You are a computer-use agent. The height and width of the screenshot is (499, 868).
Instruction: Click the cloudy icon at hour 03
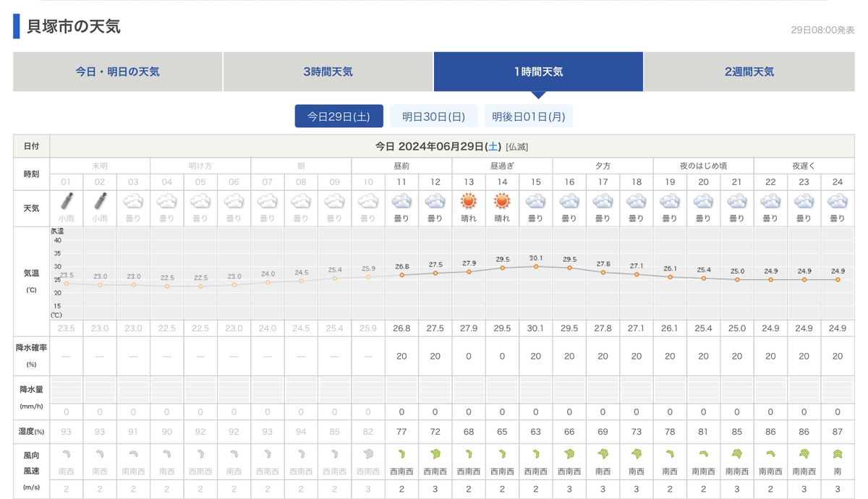point(134,201)
